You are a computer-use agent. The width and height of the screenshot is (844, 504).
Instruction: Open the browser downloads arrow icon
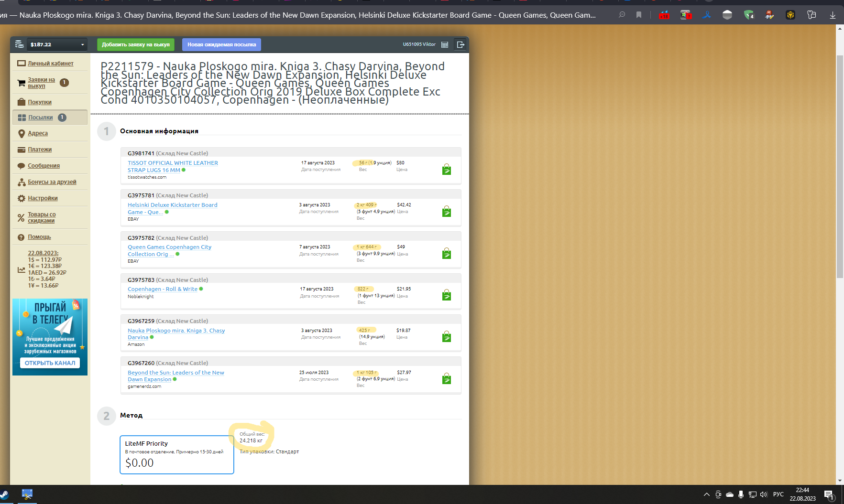point(833,15)
